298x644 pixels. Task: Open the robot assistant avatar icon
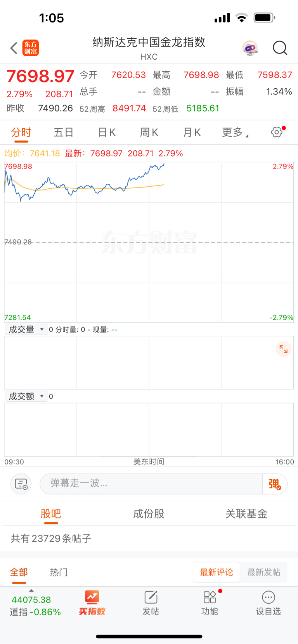point(250,48)
